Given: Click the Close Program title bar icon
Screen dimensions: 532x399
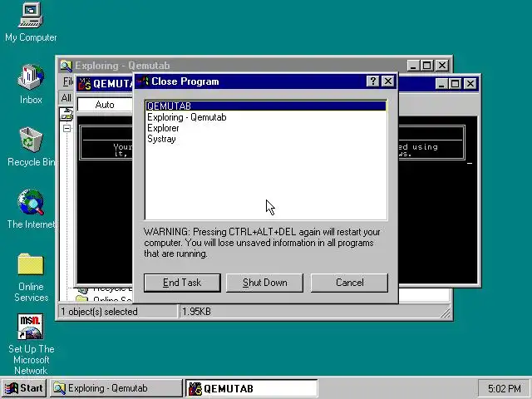Looking at the screenshot, I should click(x=143, y=81).
